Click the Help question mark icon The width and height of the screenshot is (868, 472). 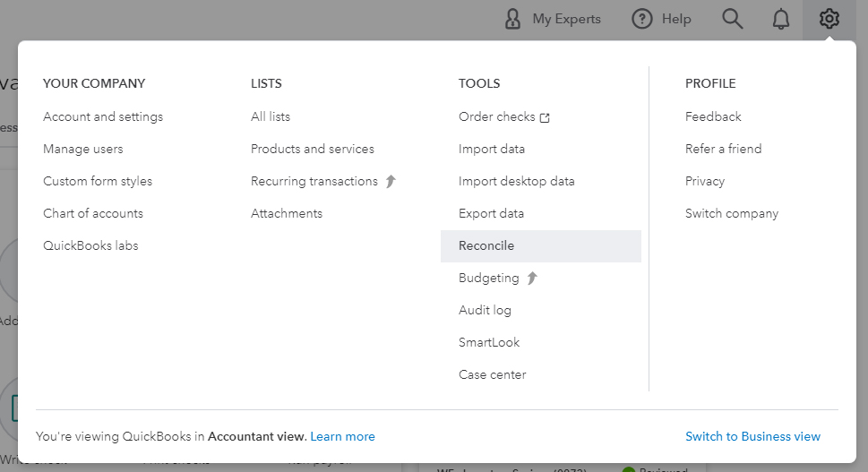[641, 19]
